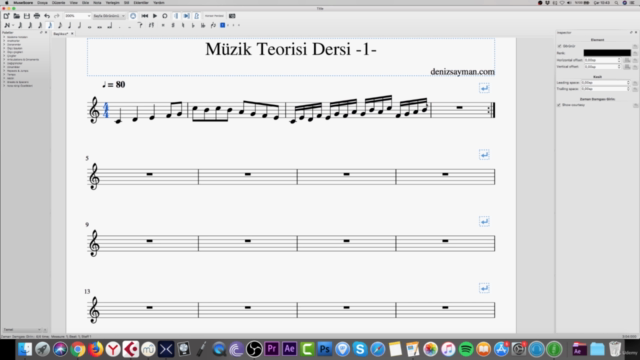Uncheck the Show courtesy checkbox
Screen dimensions: 640x360
(559, 105)
